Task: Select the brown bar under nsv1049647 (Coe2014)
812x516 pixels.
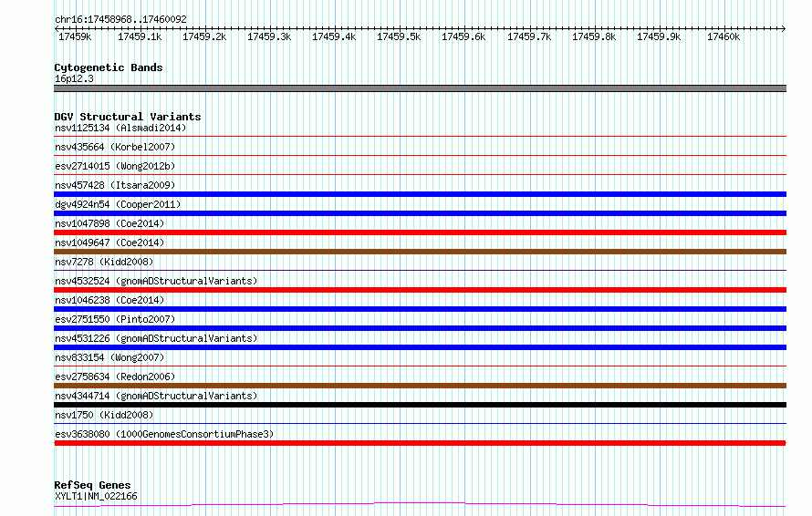Action: 420,252
